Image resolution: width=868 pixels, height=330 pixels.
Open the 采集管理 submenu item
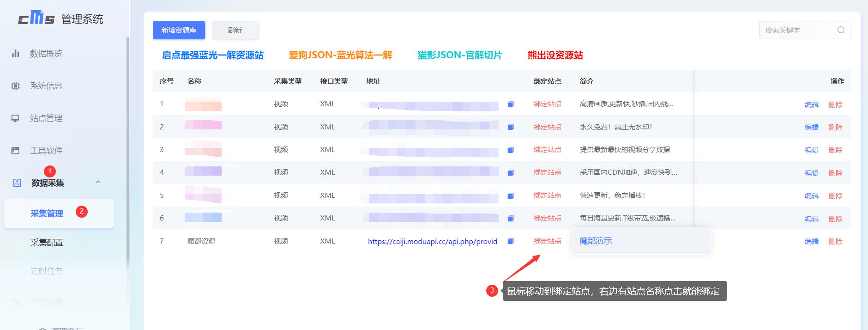[47, 214]
